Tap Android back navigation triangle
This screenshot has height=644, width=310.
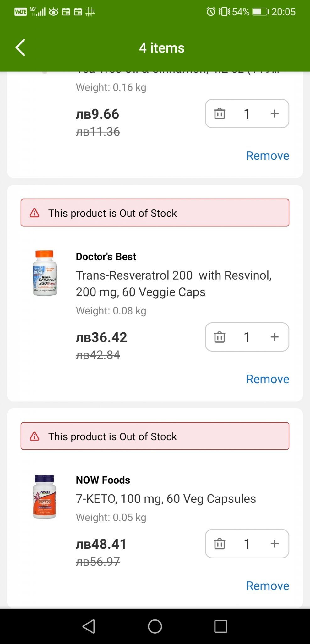pyautogui.click(x=89, y=626)
